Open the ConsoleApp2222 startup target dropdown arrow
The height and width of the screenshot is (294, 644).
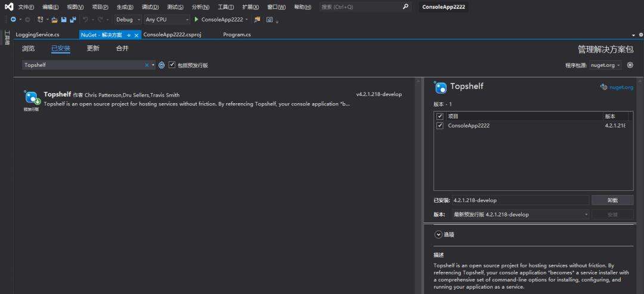(x=246, y=19)
